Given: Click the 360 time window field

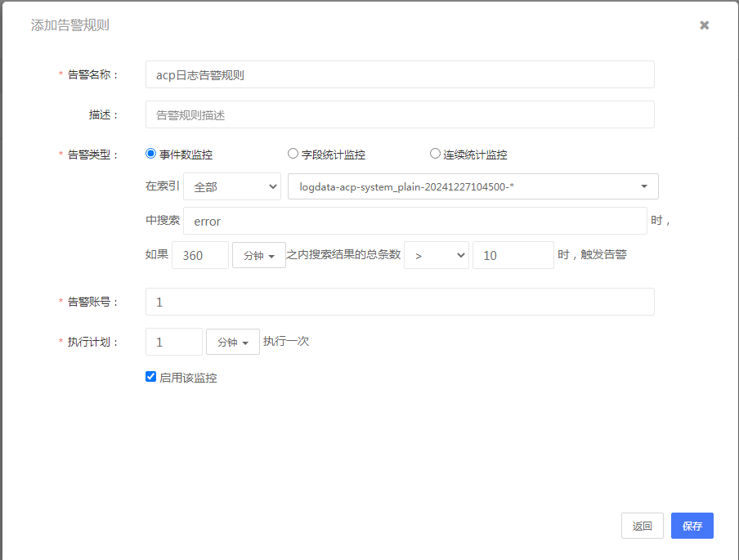Looking at the screenshot, I should 200,255.
